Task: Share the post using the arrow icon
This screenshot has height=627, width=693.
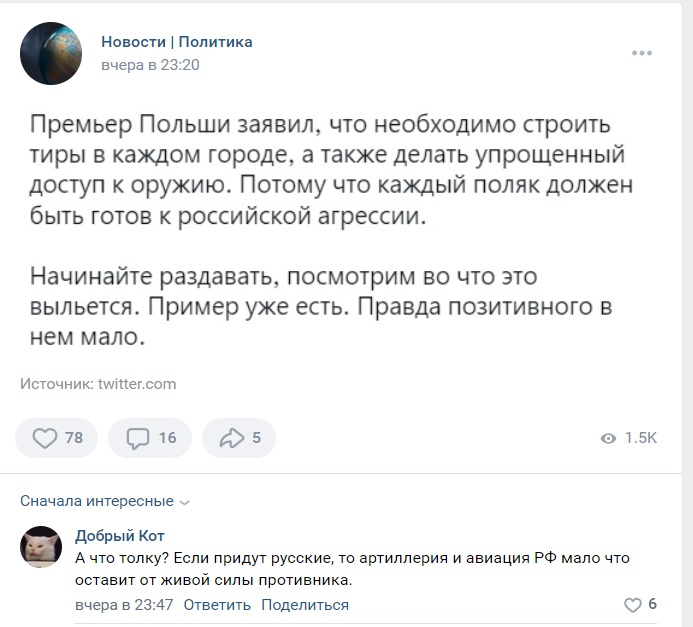Action: [x=232, y=438]
